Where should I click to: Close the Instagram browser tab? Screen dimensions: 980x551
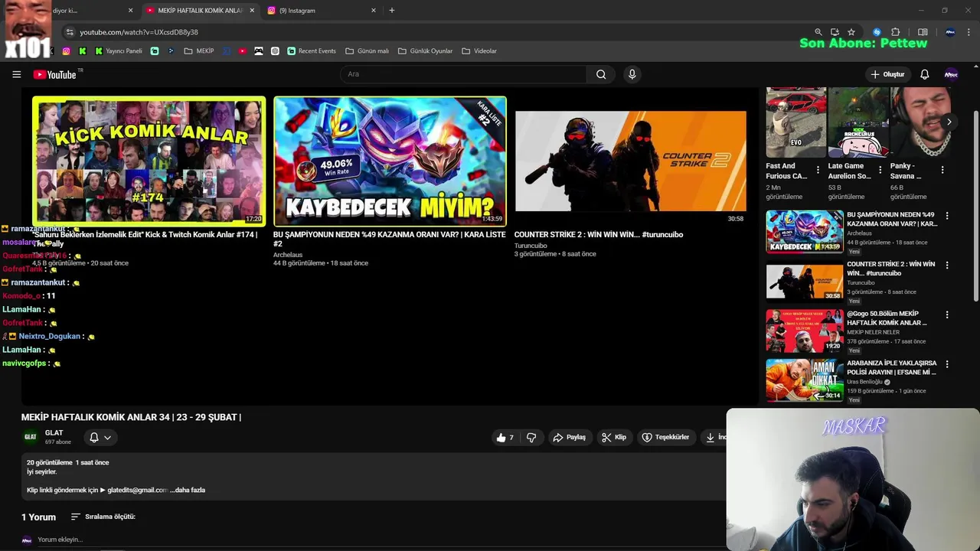coord(374,11)
